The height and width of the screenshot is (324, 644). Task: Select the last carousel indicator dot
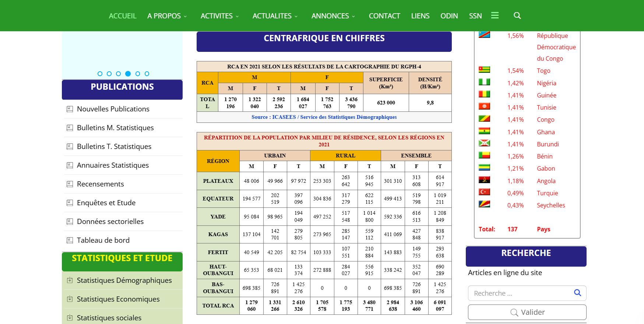tap(147, 74)
